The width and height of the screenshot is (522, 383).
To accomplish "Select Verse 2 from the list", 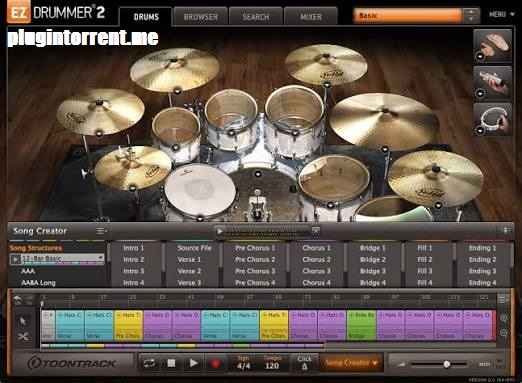I will pyautogui.click(x=189, y=271).
